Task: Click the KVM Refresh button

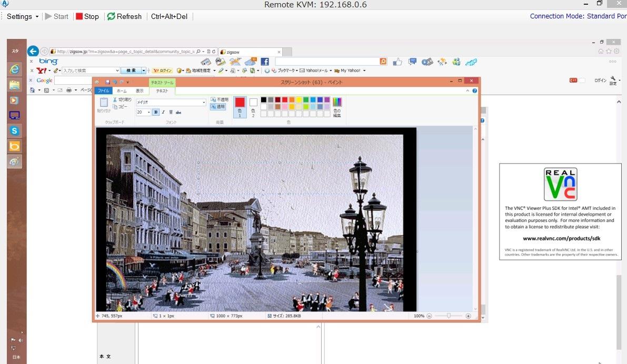Action: (x=124, y=16)
